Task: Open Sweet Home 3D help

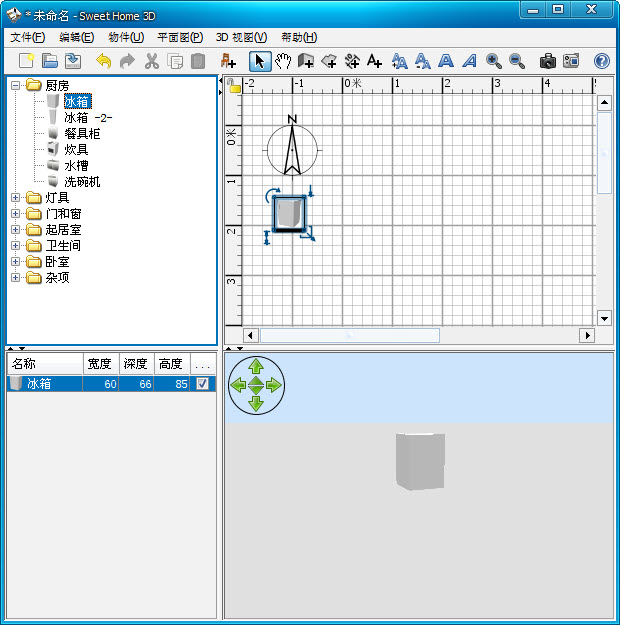Action: [x=602, y=61]
